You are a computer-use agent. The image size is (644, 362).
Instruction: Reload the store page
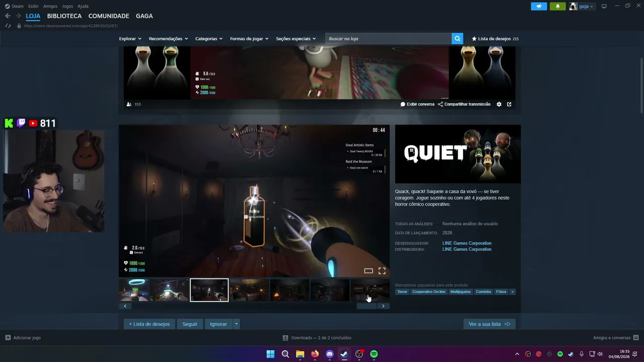[8, 26]
